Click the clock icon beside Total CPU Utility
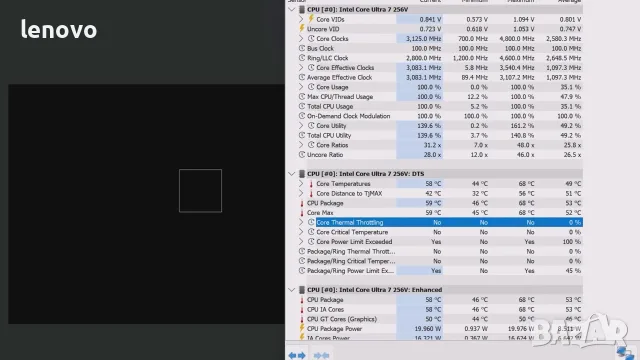 click(x=302, y=135)
